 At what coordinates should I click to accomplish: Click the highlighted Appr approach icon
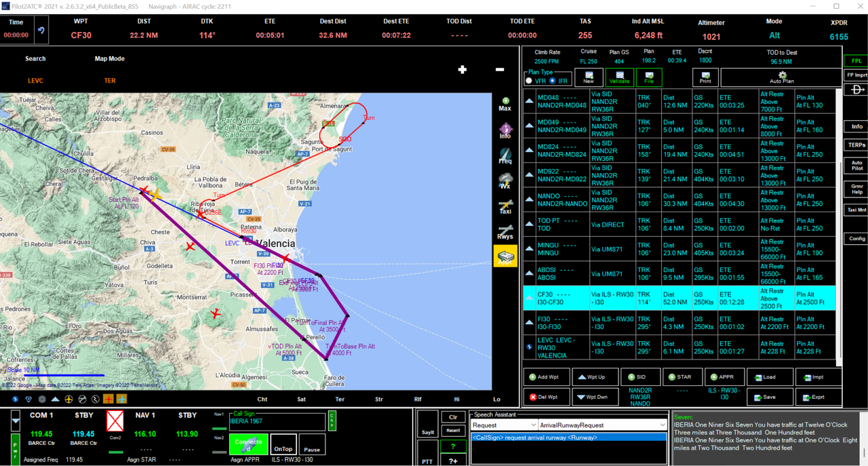coord(505,256)
